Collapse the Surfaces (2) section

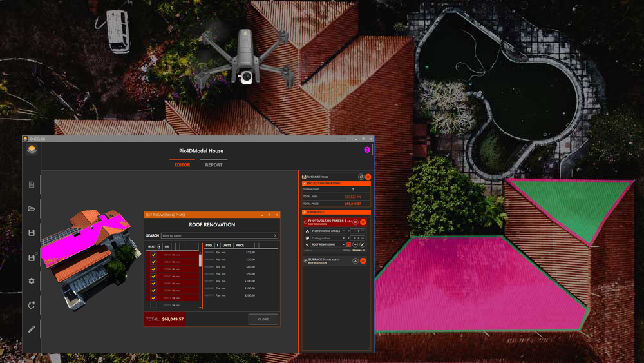305,212
